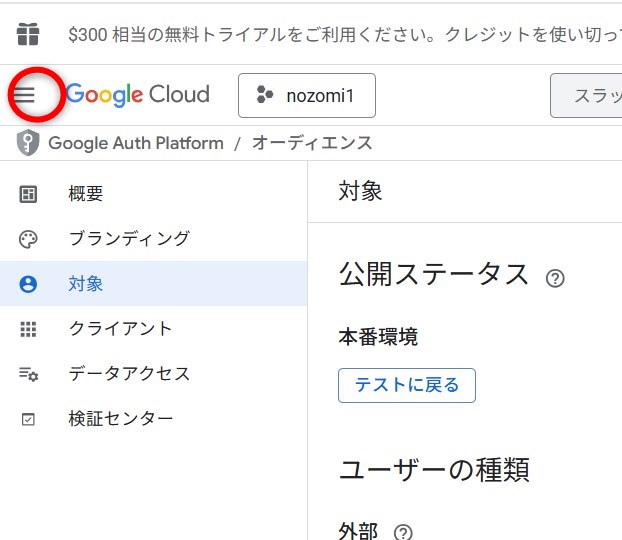Go to ブランディング text label in sidebar
This screenshot has width=622, height=540.
129,239
